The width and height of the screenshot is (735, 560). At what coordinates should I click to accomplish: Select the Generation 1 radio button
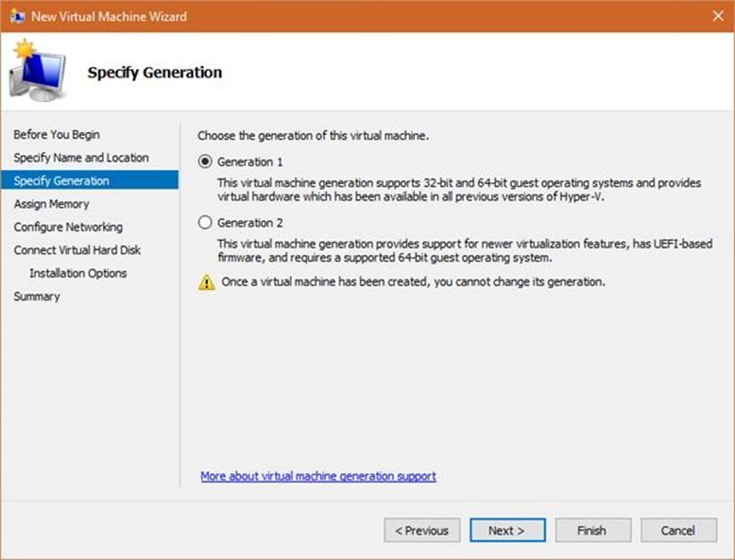click(205, 161)
